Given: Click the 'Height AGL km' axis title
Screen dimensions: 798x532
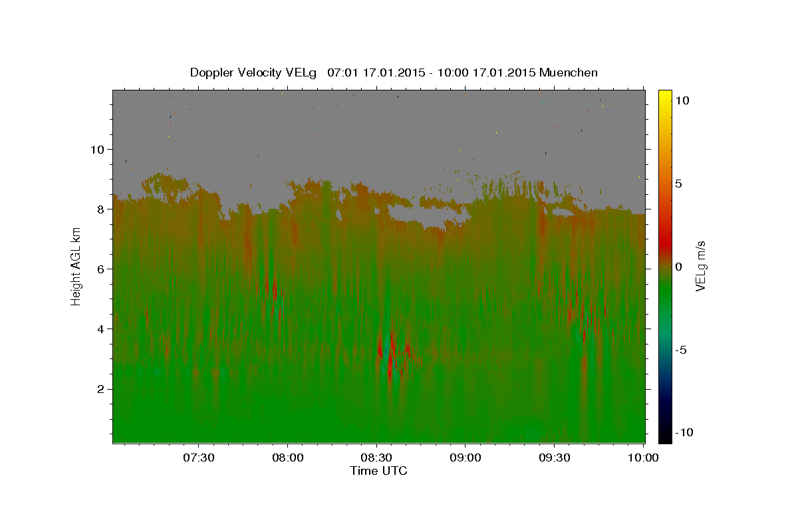Looking at the screenshot, I should (x=76, y=266).
